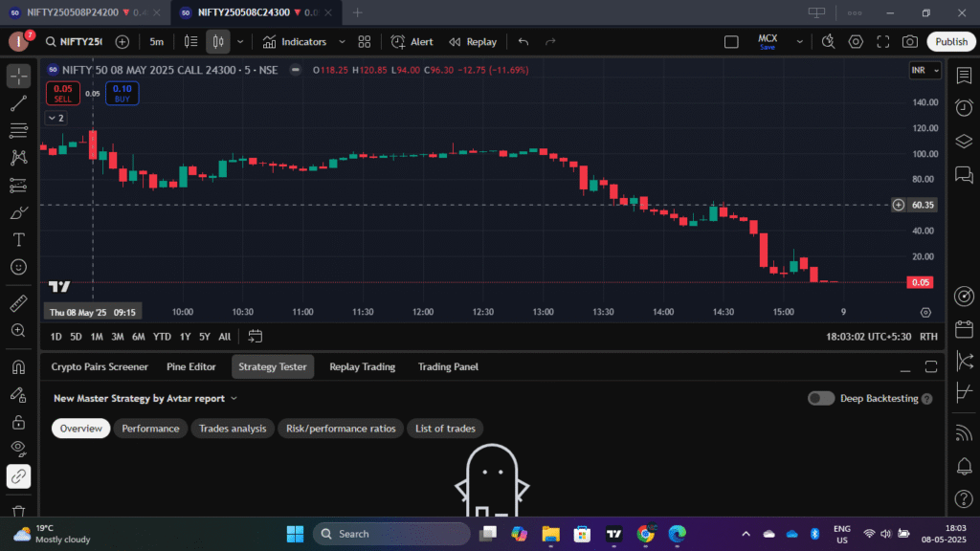Open the go to date calendar icon
Image resolution: width=980 pixels, height=551 pixels.
click(255, 337)
